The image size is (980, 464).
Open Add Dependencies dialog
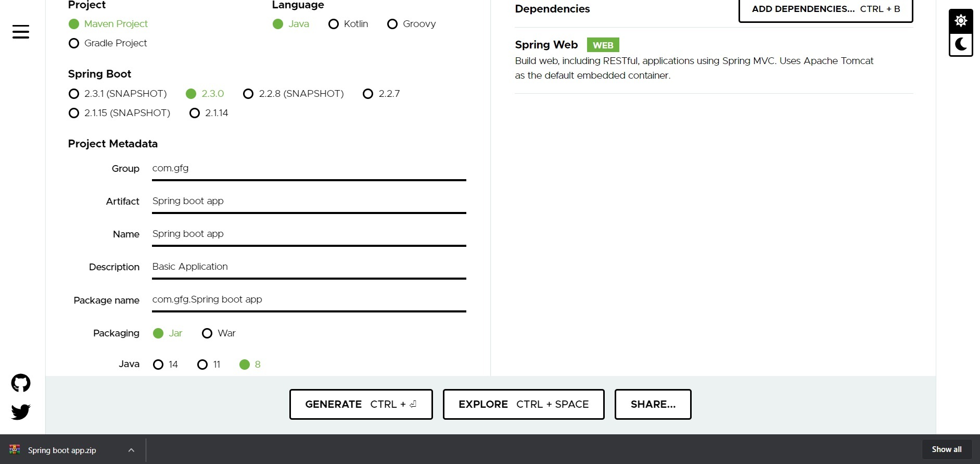[826, 9]
